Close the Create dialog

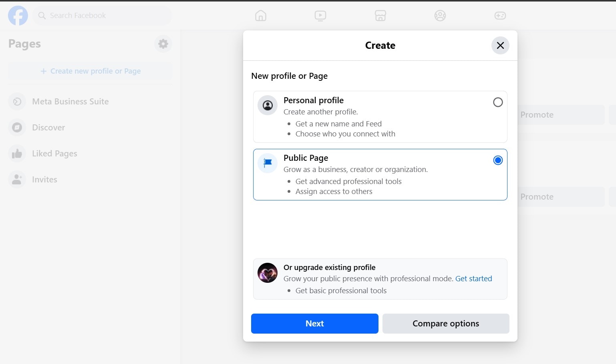(500, 46)
